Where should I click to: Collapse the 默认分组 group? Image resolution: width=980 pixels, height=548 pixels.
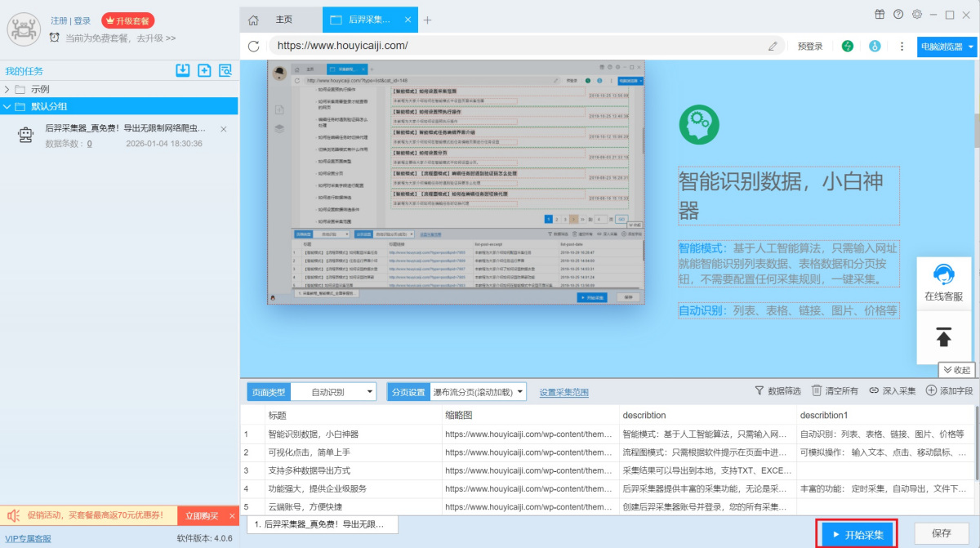tap(7, 106)
